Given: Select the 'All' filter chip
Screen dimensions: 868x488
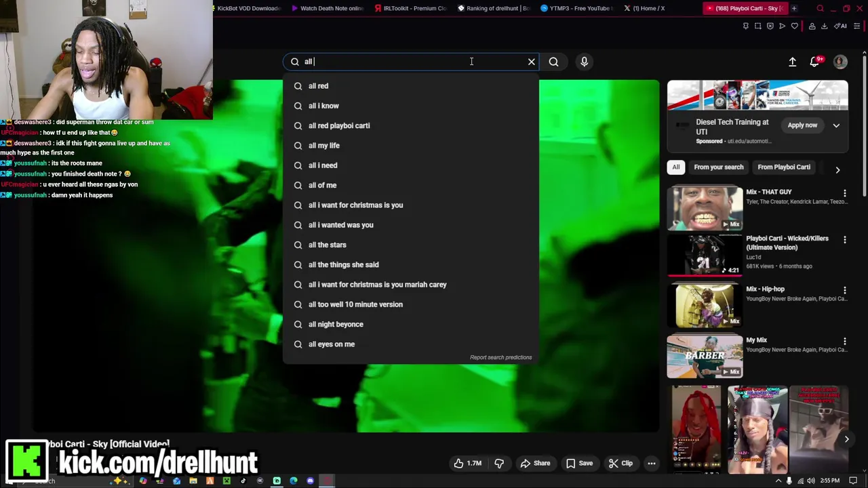Looking at the screenshot, I should [x=676, y=167].
